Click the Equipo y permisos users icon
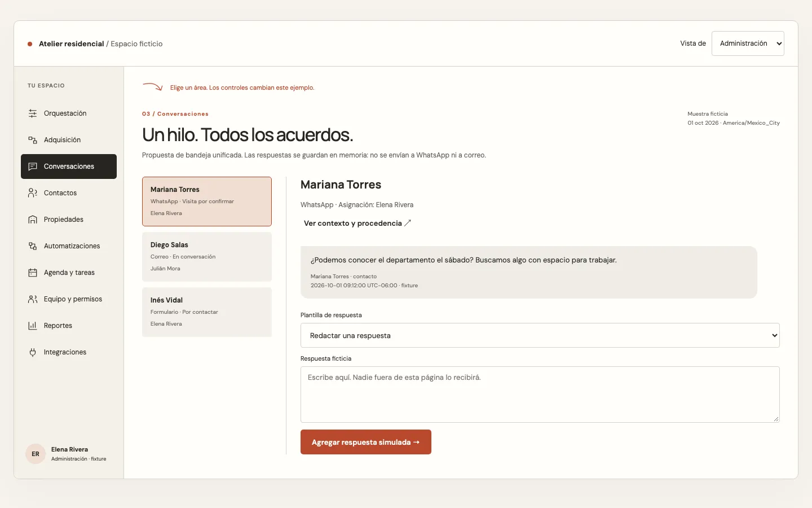This screenshot has height=508, width=812. [x=33, y=299]
